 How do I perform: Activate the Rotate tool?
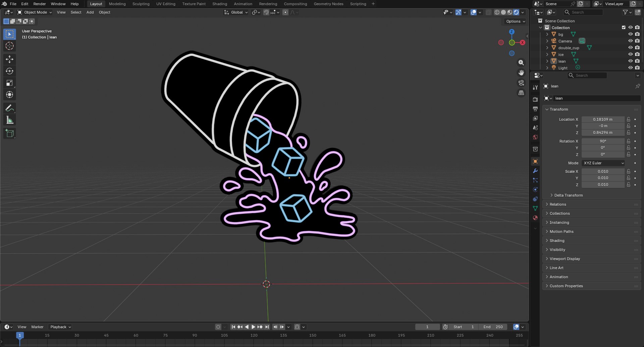[9, 71]
